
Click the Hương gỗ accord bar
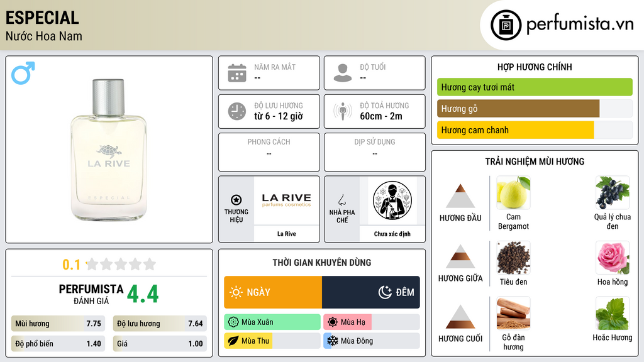point(535,109)
